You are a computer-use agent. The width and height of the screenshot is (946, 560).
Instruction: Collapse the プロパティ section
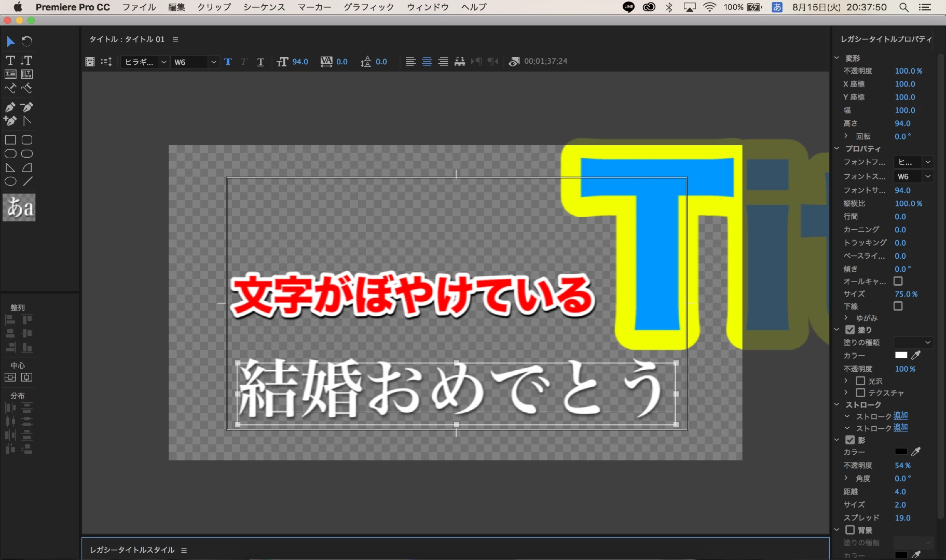coord(837,148)
